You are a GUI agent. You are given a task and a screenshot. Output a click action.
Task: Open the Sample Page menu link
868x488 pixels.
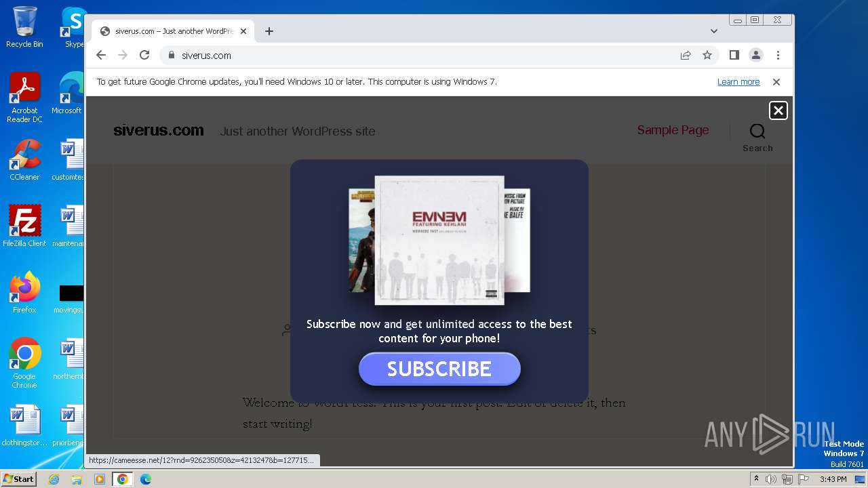click(x=673, y=130)
